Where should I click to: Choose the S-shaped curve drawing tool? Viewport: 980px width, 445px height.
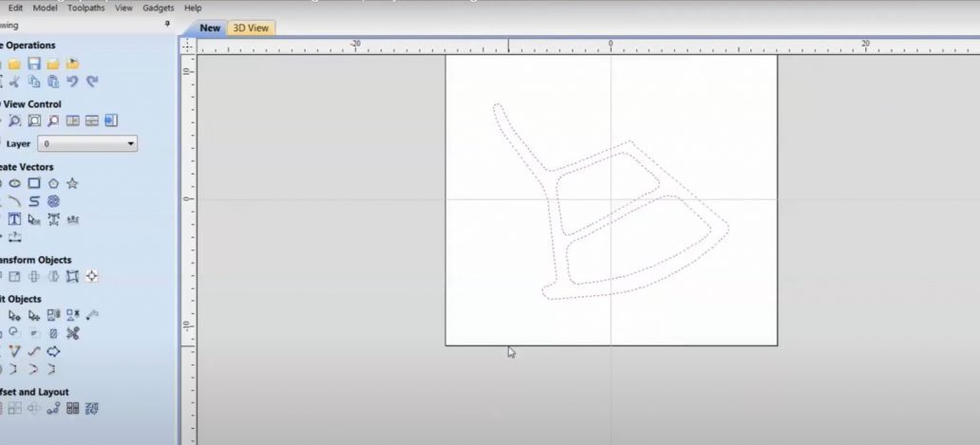pos(34,201)
